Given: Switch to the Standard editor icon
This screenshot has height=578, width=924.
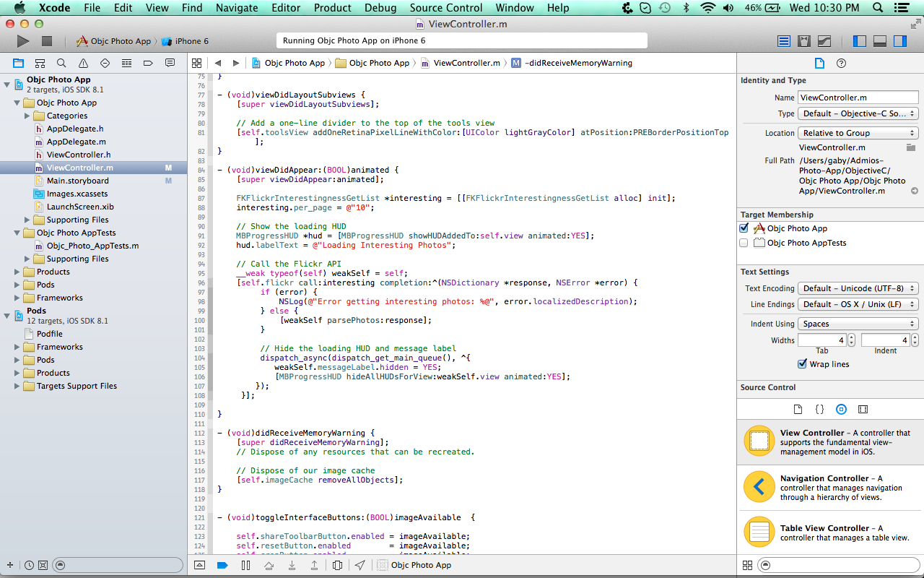Looking at the screenshot, I should pos(783,41).
